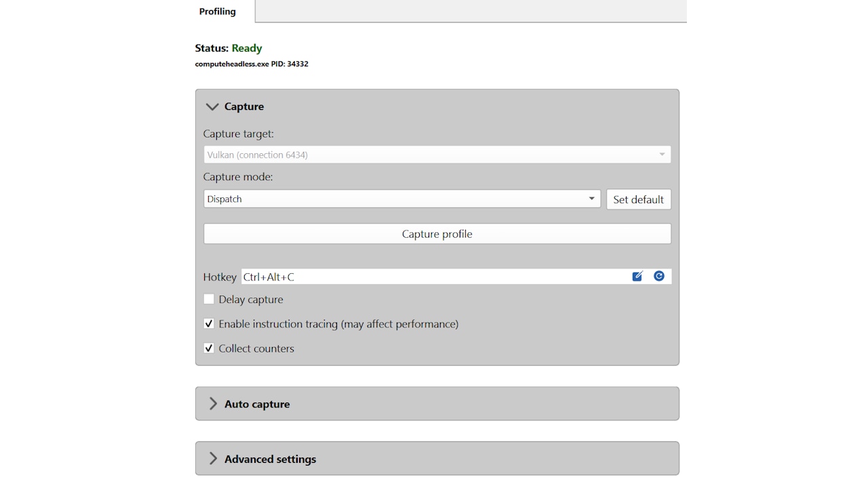Image resolution: width=868 pixels, height=488 pixels.
Task: Click the Capture target label
Action: [x=239, y=134]
